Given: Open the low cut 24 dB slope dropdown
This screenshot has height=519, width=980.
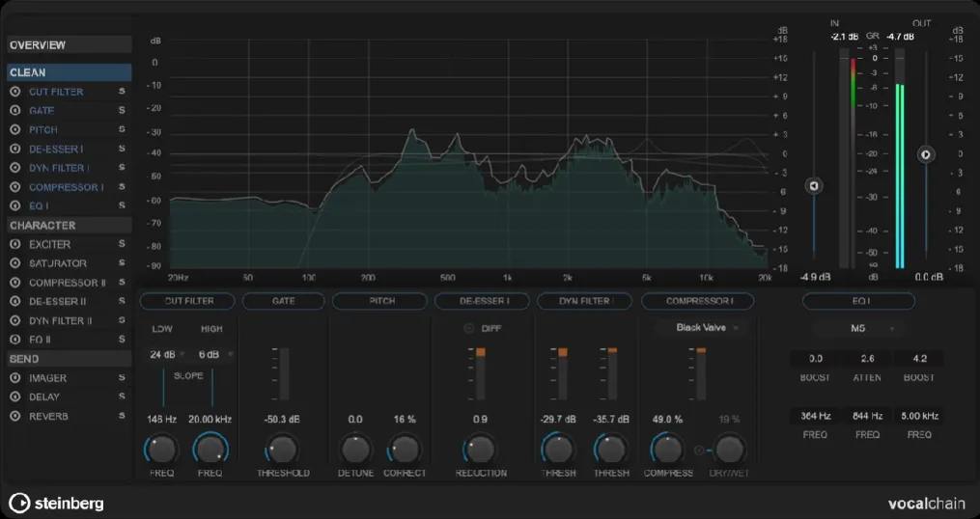Looking at the screenshot, I should [167, 355].
